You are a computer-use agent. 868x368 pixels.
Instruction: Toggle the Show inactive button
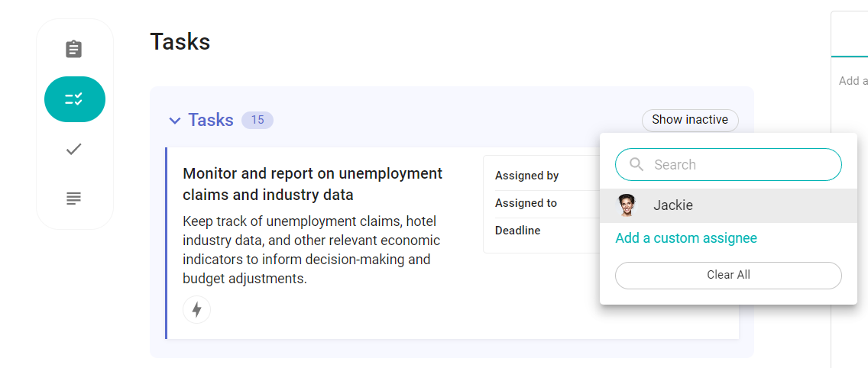(x=690, y=120)
